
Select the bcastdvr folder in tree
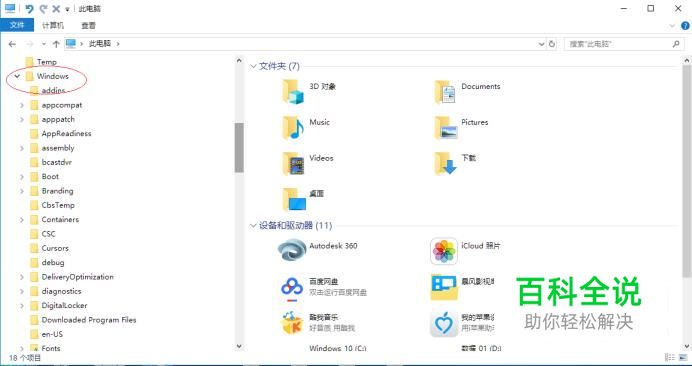click(56, 162)
